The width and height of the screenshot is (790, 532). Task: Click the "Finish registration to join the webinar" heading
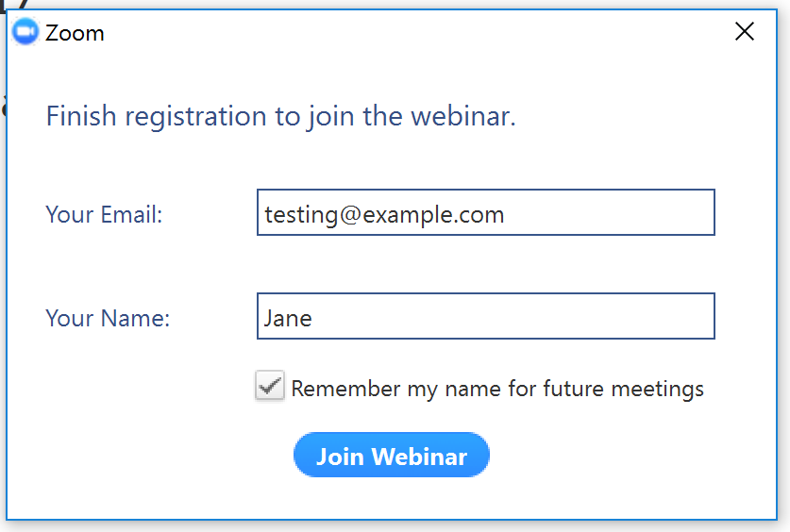click(x=280, y=117)
